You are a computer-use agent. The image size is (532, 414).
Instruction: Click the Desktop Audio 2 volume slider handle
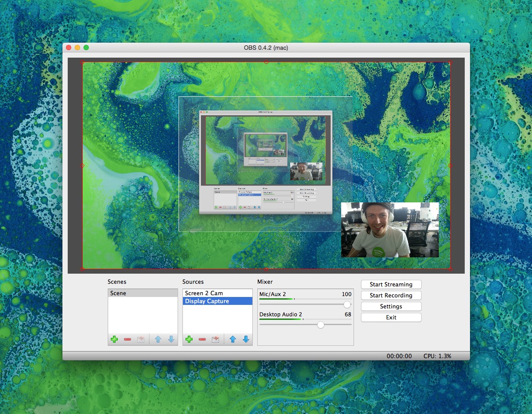(x=321, y=325)
